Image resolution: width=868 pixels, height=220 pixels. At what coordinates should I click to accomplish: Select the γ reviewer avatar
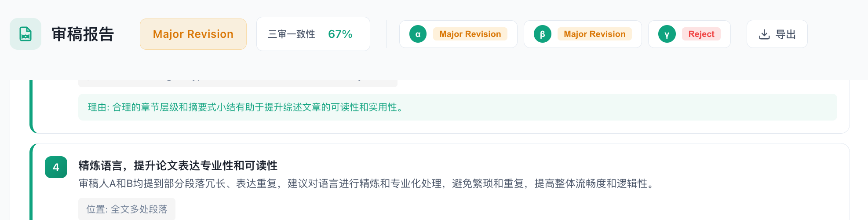coord(667,34)
